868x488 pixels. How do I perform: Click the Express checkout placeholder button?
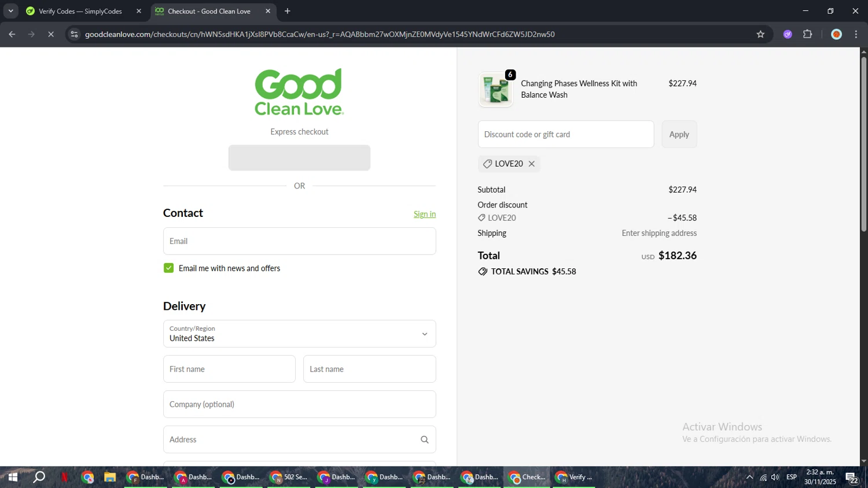click(x=299, y=158)
